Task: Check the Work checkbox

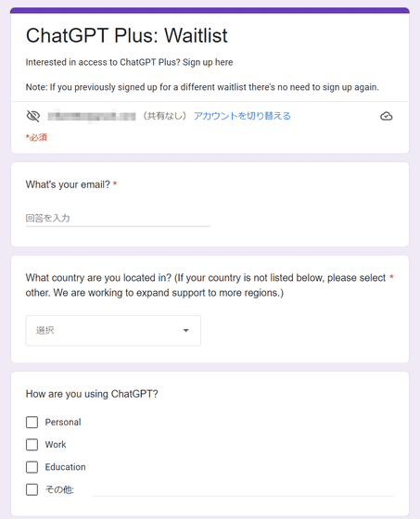Action: point(32,445)
